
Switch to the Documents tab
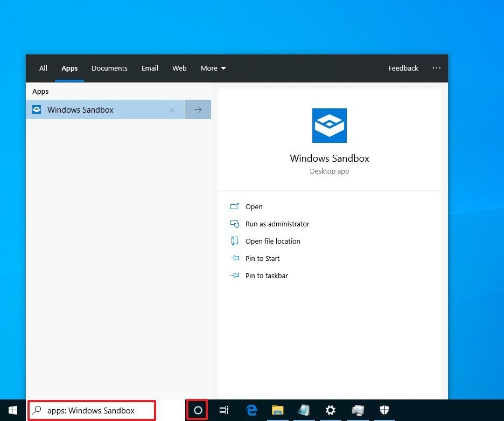pos(109,68)
